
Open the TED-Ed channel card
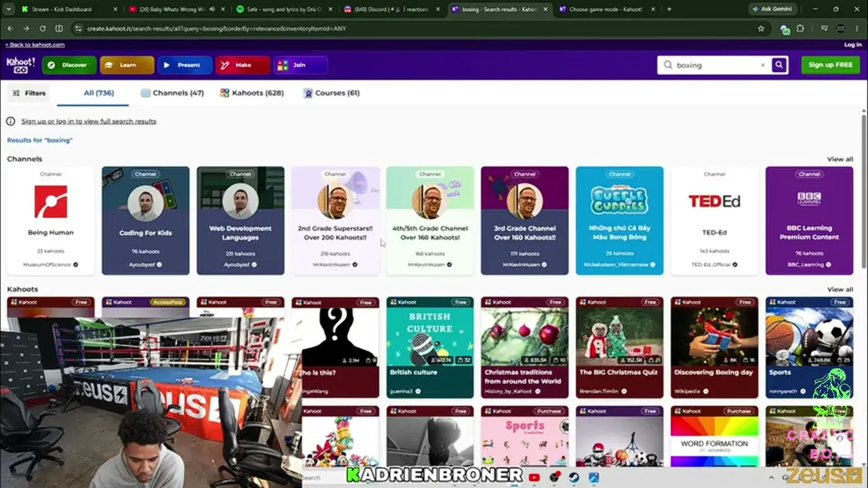(x=715, y=221)
